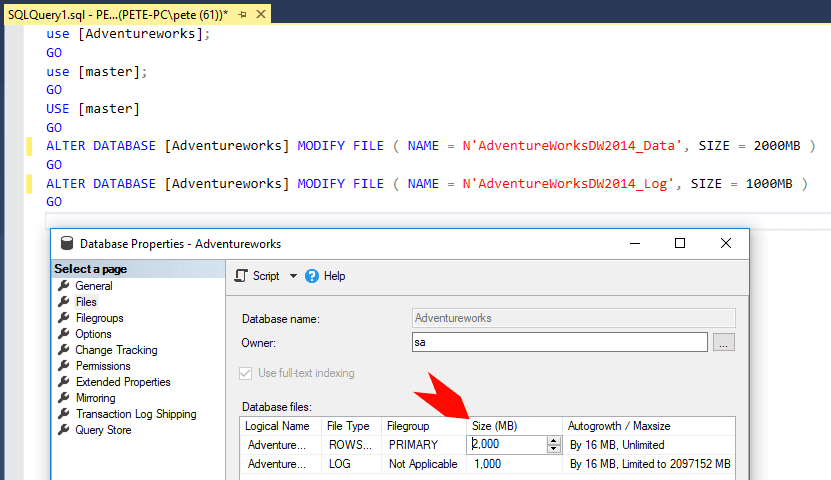Click the 1000MB value in query
831x480 pixels.
[769, 184]
